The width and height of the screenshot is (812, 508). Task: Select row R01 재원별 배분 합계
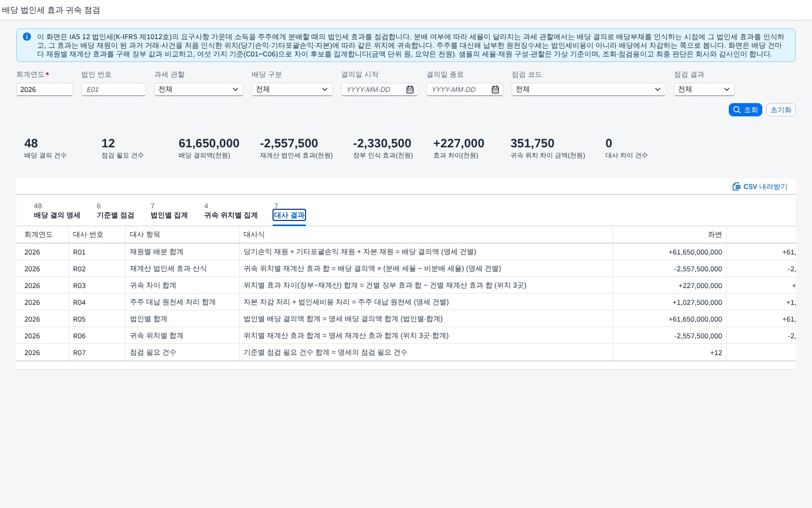406,252
